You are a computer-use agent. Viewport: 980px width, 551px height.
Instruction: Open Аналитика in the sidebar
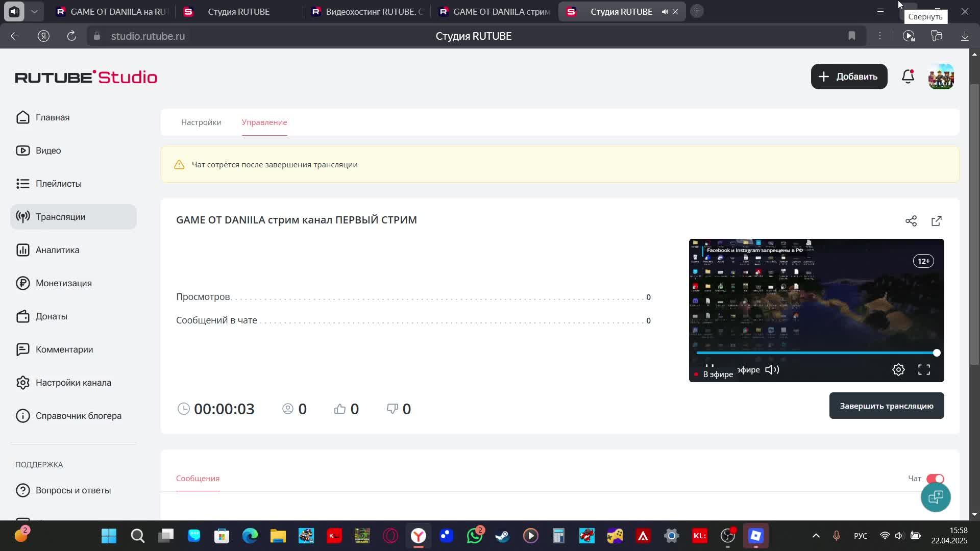[57, 250]
